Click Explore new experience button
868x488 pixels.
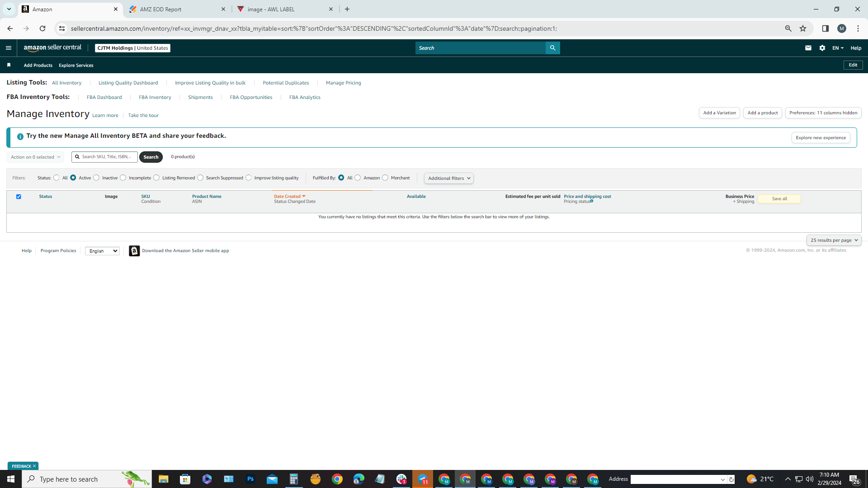(821, 137)
